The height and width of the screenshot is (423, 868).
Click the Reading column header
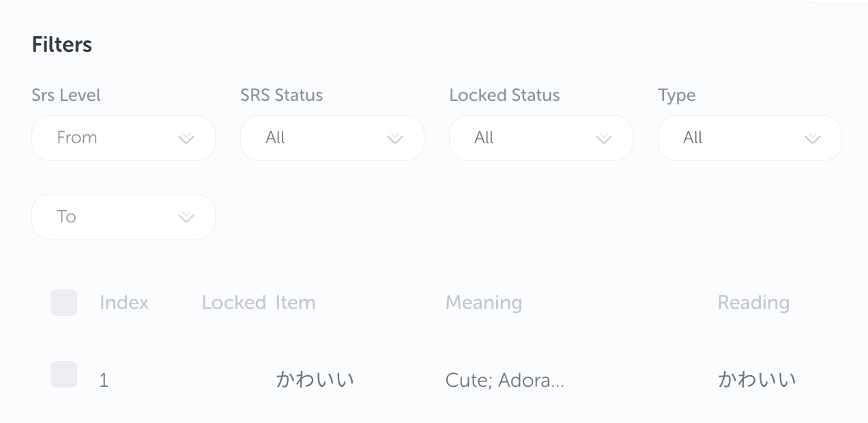coord(753,303)
